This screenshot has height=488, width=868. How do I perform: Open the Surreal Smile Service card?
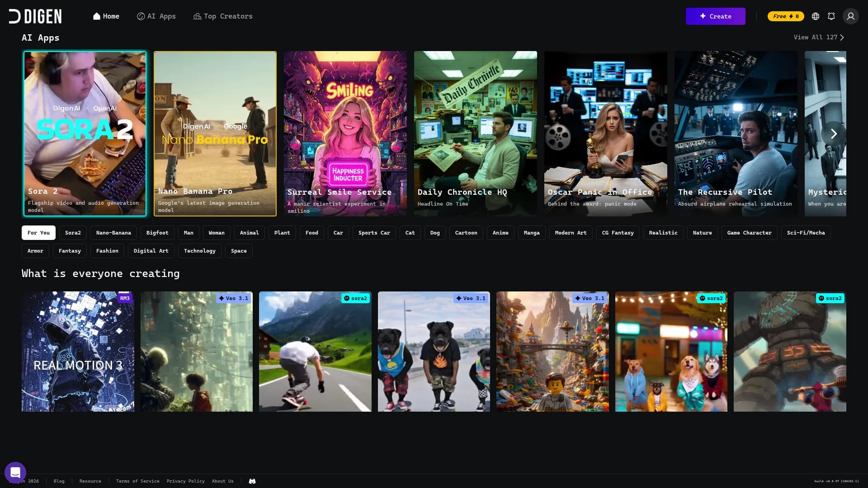click(x=345, y=134)
